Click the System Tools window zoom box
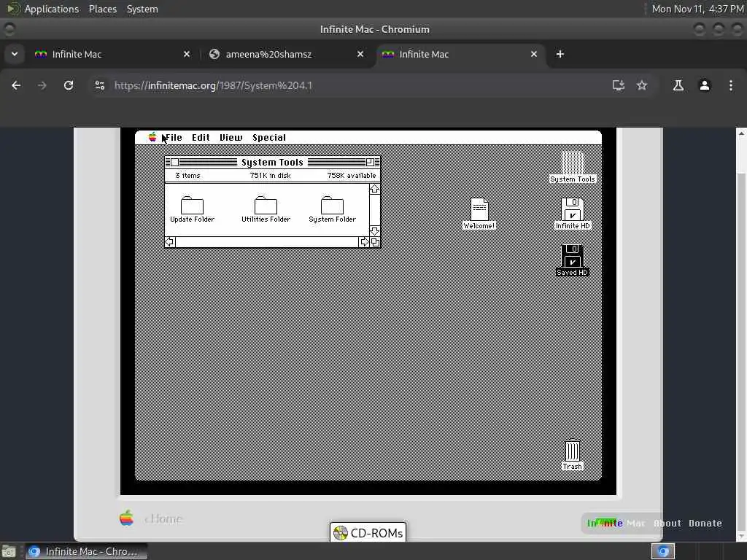This screenshot has width=747, height=560. pyautogui.click(x=370, y=162)
